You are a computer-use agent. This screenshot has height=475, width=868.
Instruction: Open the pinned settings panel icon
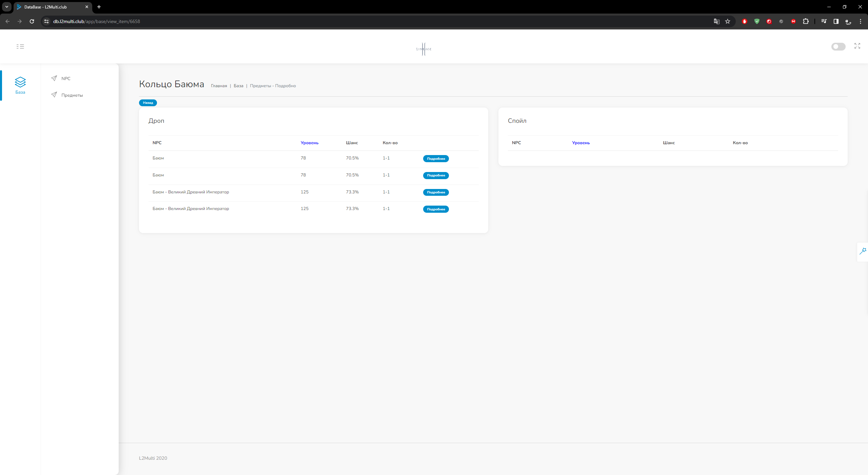pyautogui.click(x=863, y=251)
